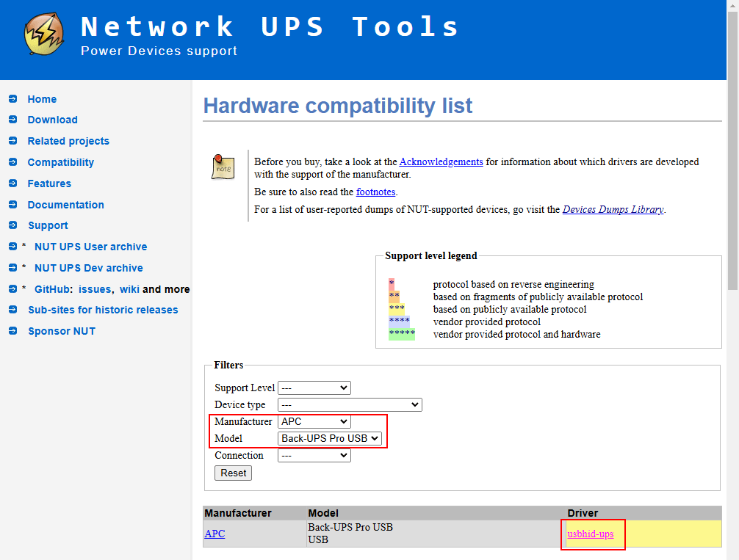The width and height of the screenshot is (739, 560).
Task: Click 'protocol based on reverse engineering' legend text
Action: (x=513, y=285)
